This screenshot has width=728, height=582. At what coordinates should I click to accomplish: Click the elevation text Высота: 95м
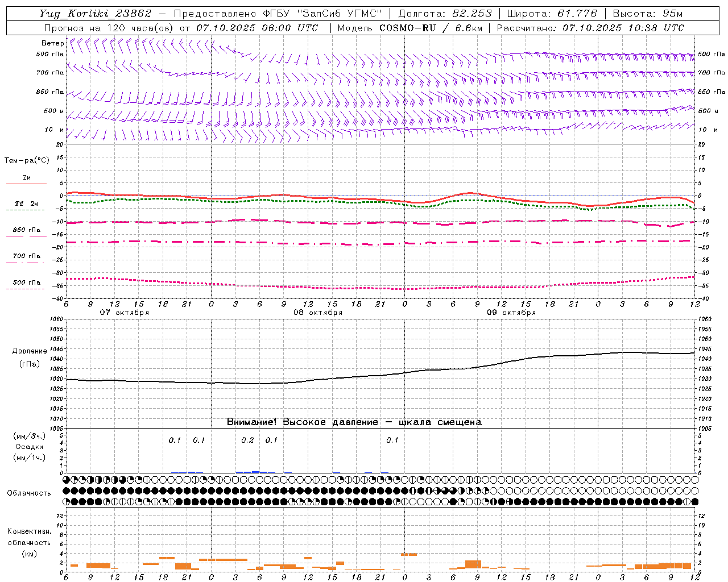tap(647, 14)
